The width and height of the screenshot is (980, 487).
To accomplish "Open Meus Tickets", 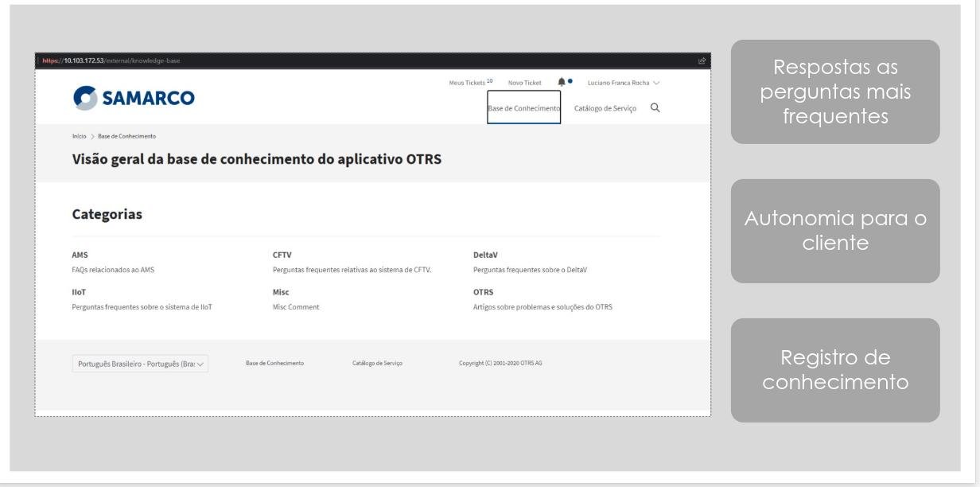I will pyautogui.click(x=470, y=83).
